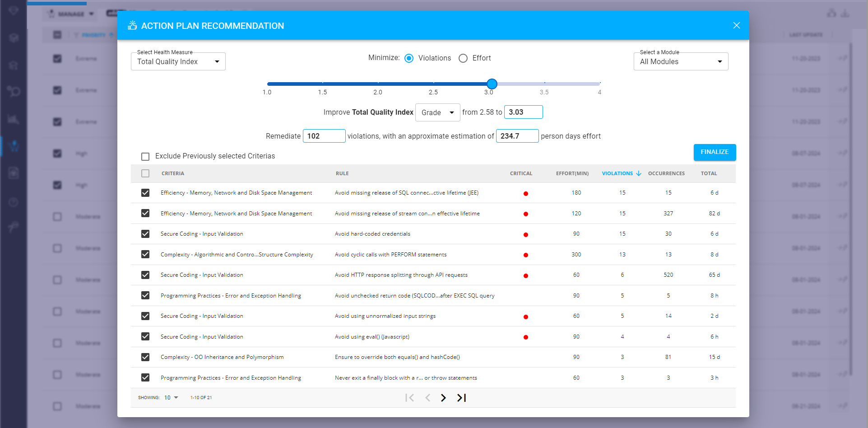Screen dimensions: 868x428
Task: Click rule Ensure to override both equals() text
Action: coord(397,357)
